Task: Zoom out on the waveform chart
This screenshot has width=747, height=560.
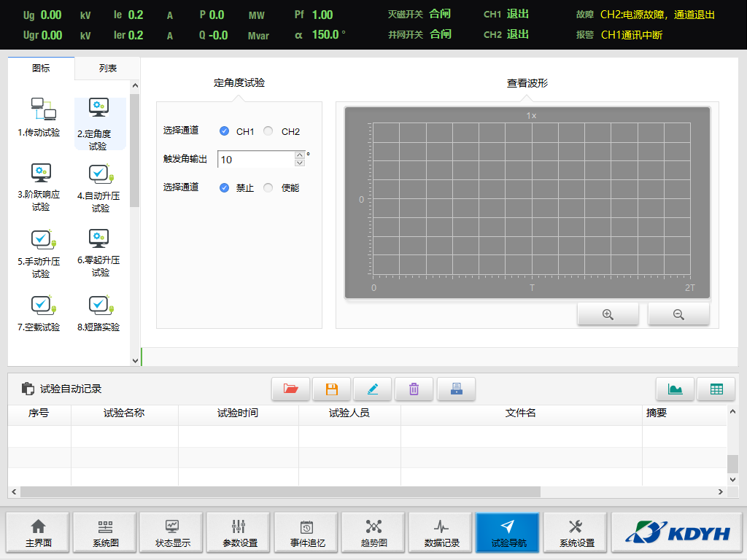Action: (x=678, y=314)
